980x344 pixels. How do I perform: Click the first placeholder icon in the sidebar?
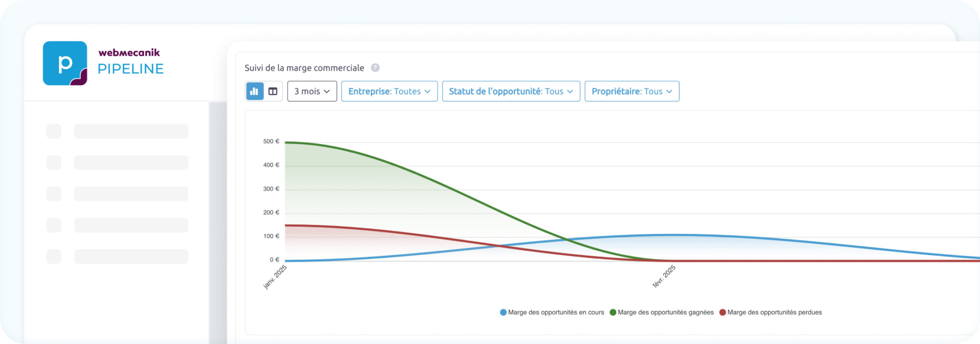[x=54, y=131]
